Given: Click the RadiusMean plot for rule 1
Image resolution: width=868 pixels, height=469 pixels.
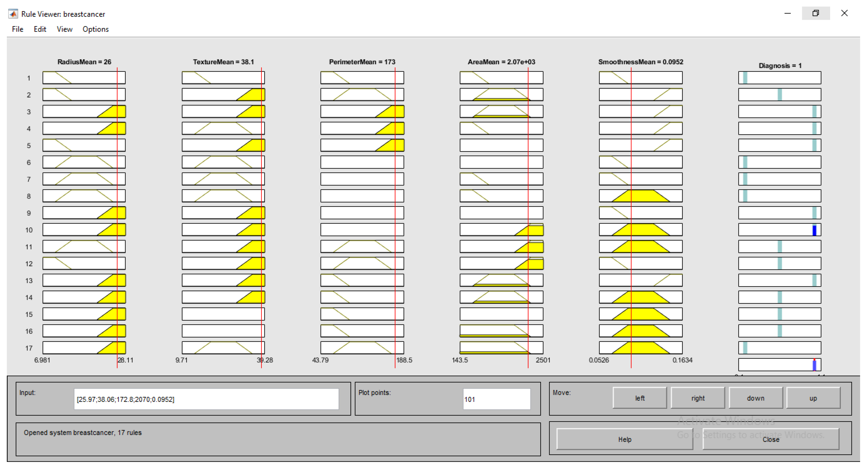Looking at the screenshot, I should pyautogui.click(x=84, y=78).
